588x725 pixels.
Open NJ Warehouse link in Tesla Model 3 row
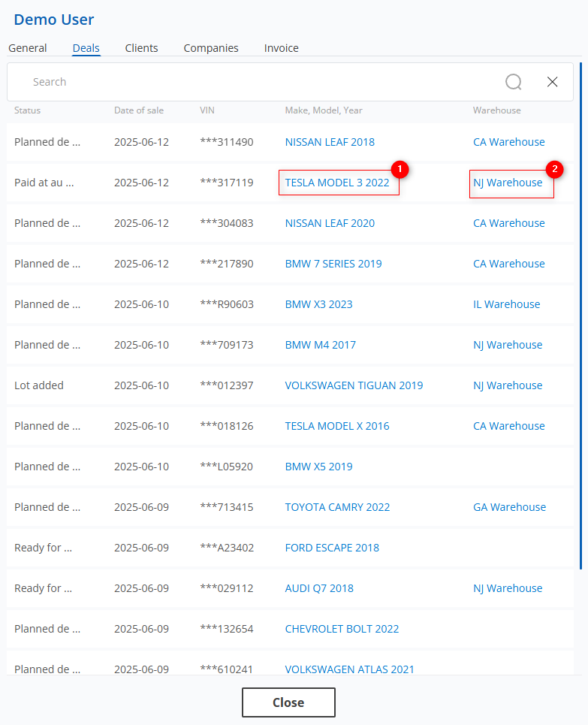[x=508, y=183]
